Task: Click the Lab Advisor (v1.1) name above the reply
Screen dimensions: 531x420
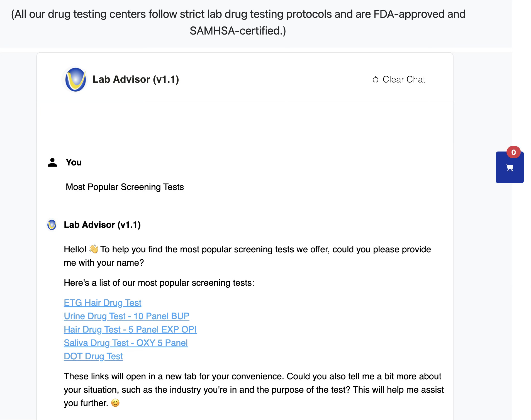Action: coord(102,225)
